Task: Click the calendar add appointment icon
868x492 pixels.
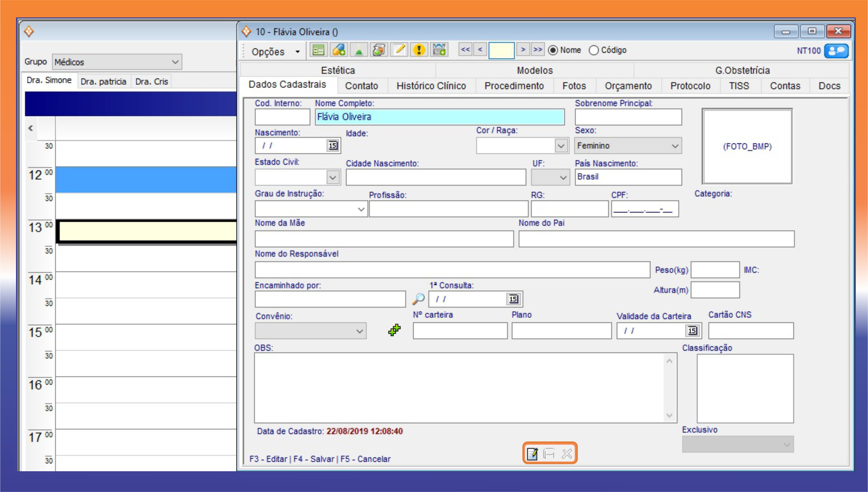Action: (x=439, y=50)
